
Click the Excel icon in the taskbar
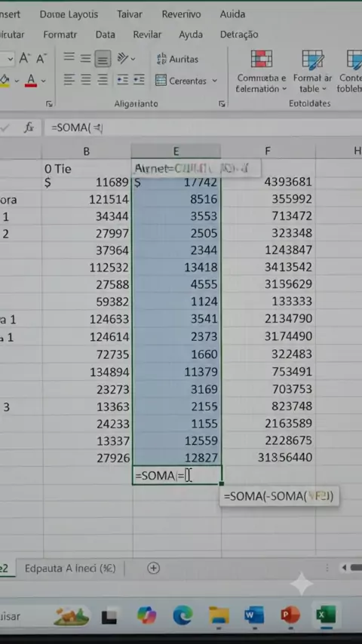click(x=326, y=615)
